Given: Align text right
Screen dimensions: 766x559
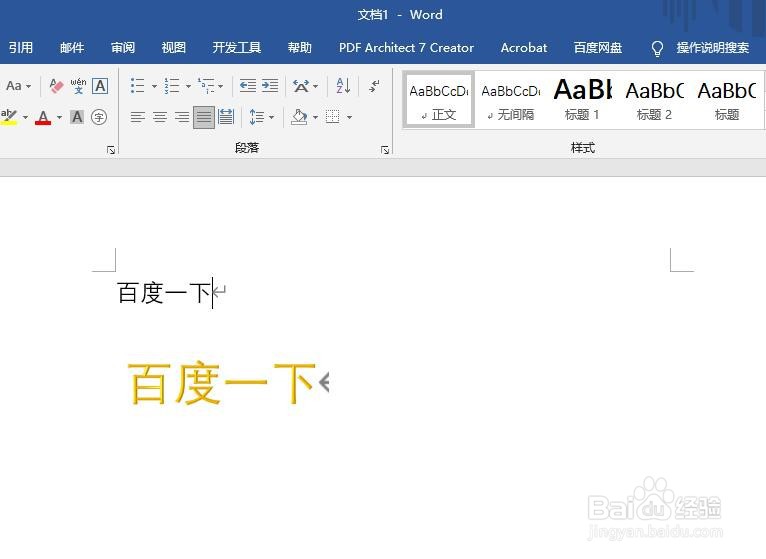Looking at the screenshot, I should coord(182,117).
